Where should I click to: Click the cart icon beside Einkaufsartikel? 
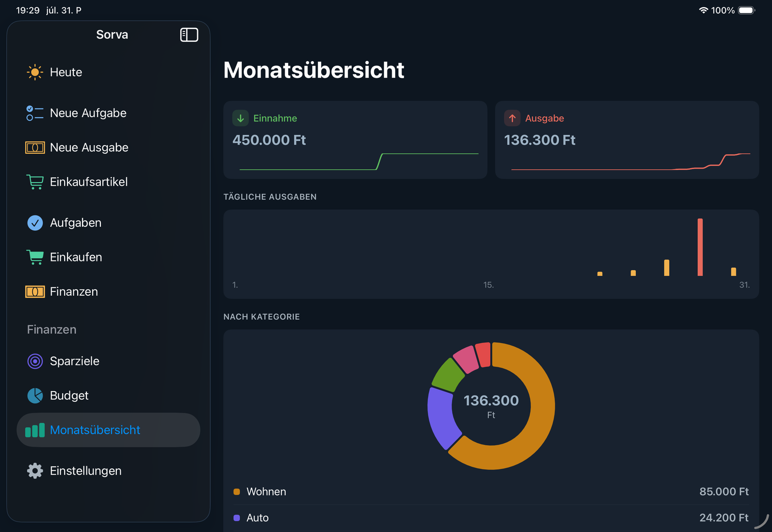(x=35, y=182)
